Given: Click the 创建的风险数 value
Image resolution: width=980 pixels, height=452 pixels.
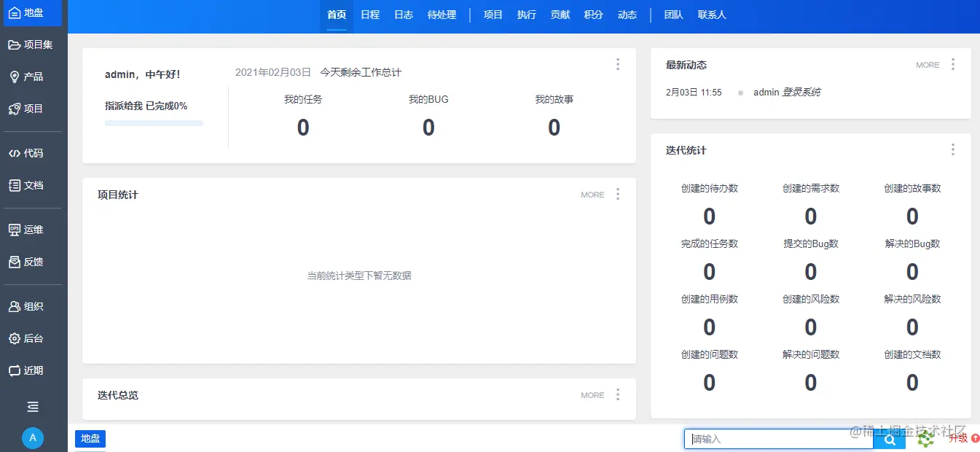Looking at the screenshot, I should 811,327.
